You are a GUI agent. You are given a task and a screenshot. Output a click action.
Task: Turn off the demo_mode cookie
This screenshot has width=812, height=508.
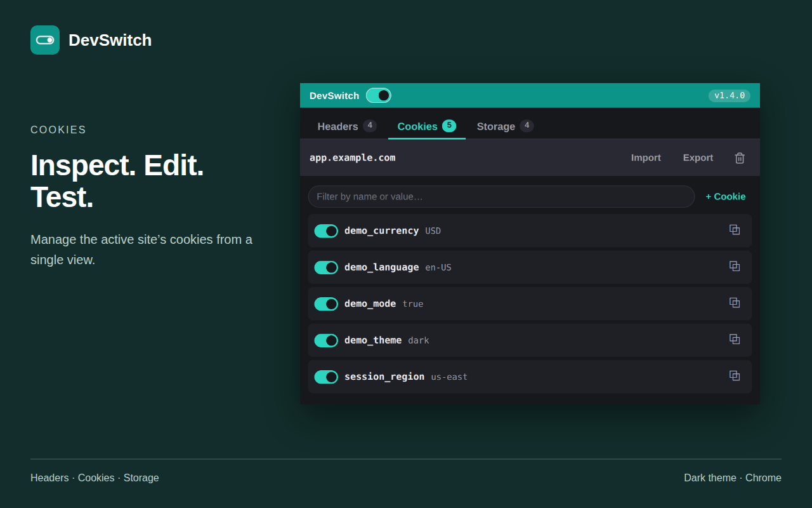tap(326, 304)
